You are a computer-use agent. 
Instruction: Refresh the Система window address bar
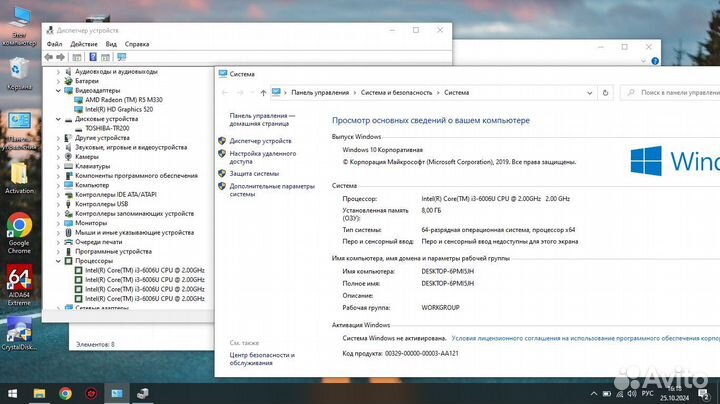605,93
